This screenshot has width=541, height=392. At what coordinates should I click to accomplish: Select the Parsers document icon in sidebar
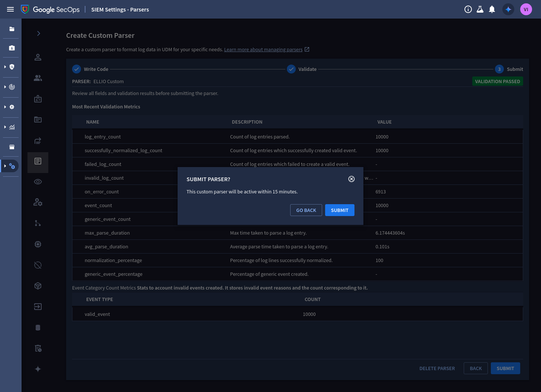[38, 161]
